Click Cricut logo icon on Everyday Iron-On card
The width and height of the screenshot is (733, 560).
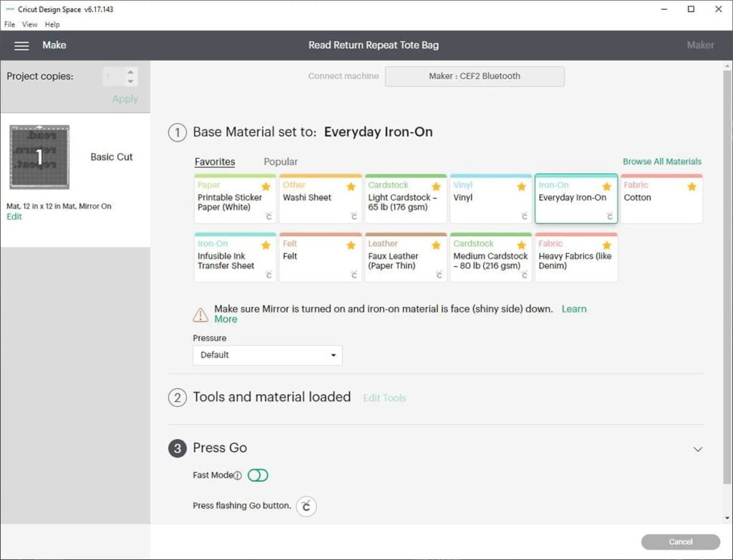coord(610,216)
